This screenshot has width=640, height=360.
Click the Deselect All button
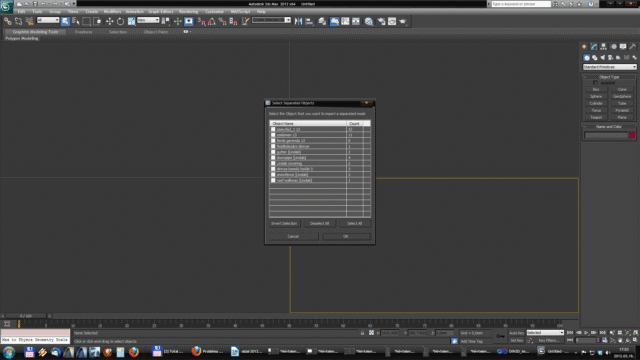[319, 223]
